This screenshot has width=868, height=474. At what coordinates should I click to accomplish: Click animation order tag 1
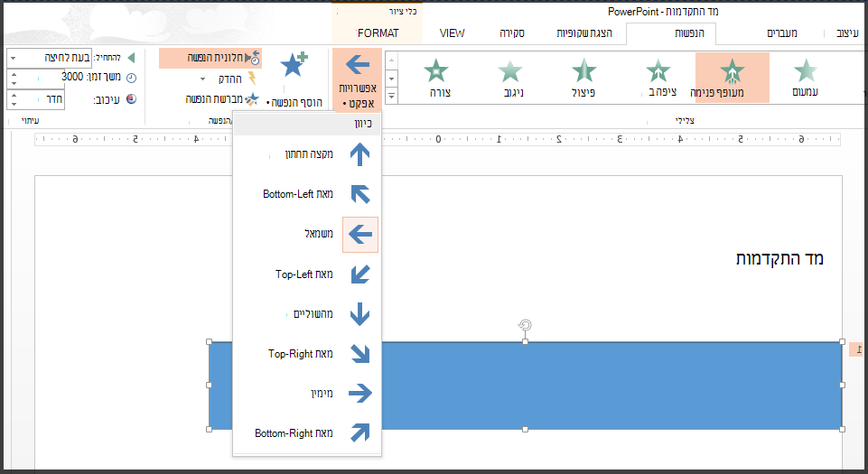tap(856, 349)
